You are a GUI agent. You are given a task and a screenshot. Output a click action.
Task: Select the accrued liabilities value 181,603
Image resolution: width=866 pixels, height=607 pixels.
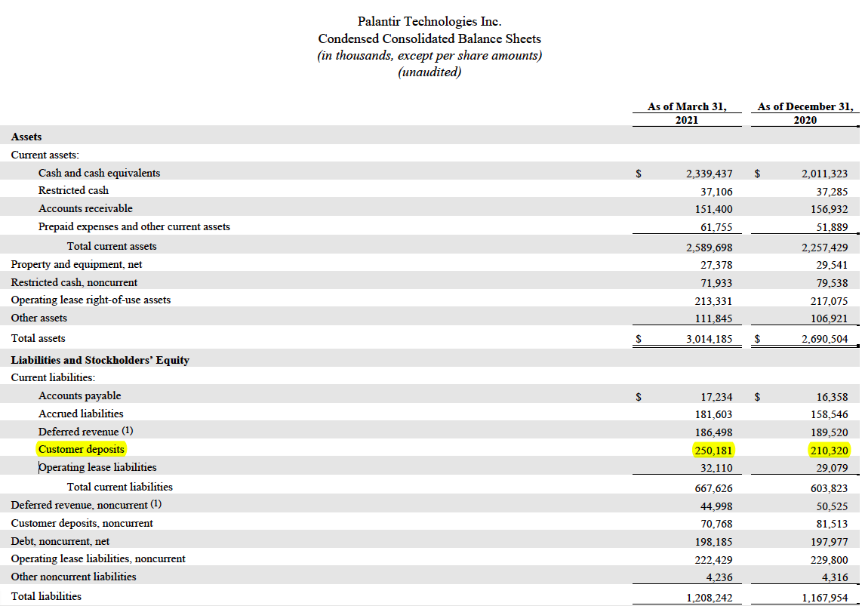pyautogui.click(x=714, y=414)
